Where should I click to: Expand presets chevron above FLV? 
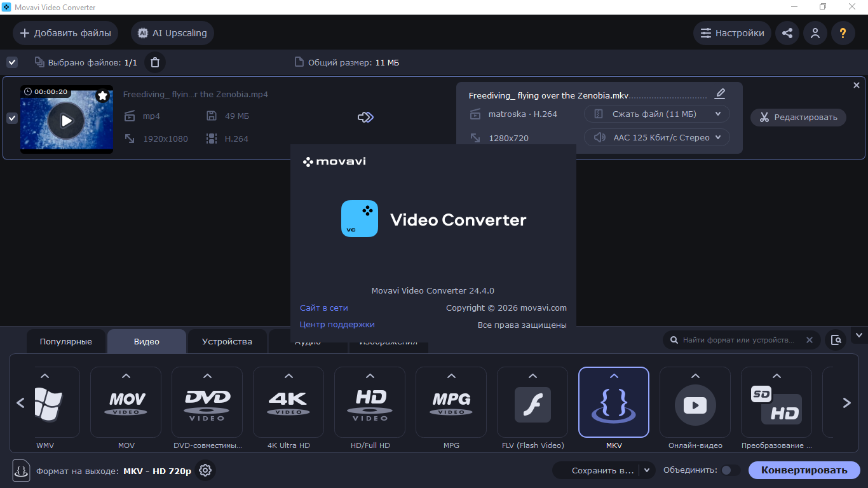(x=532, y=376)
